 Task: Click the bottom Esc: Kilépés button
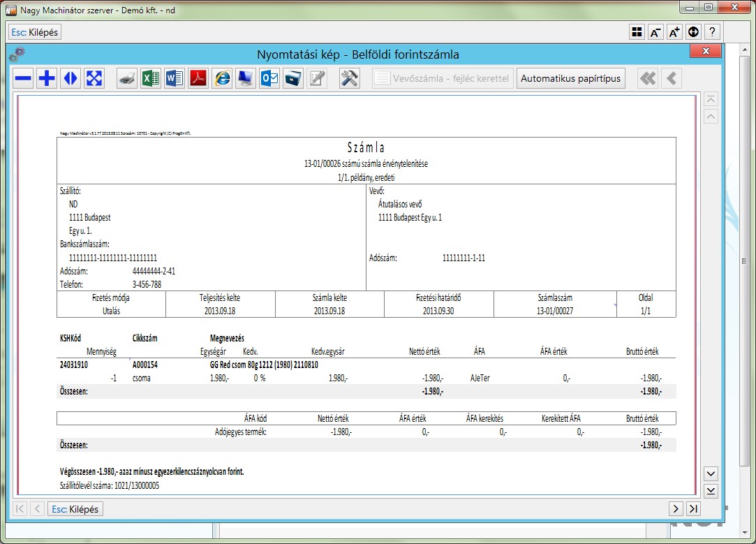point(76,509)
